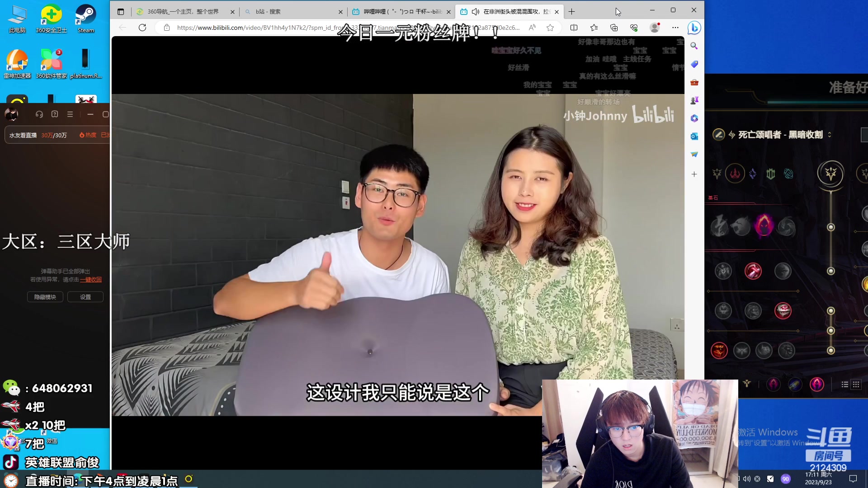
Task: Add this page to favorites star
Action: [550, 28]
